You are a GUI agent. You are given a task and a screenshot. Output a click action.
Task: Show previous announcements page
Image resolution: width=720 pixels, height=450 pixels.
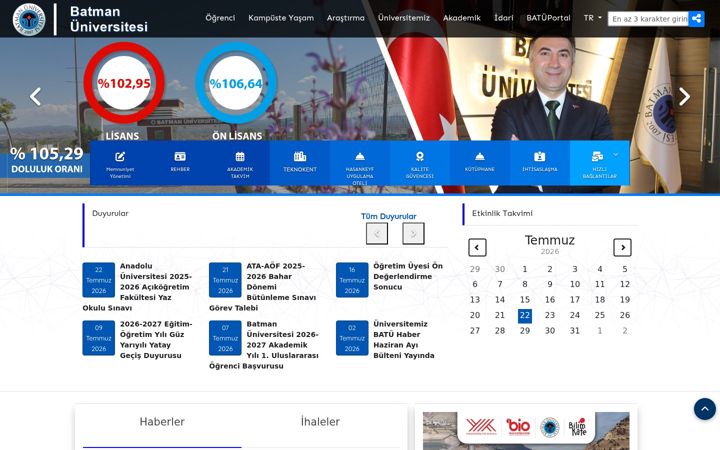point(377,234)
